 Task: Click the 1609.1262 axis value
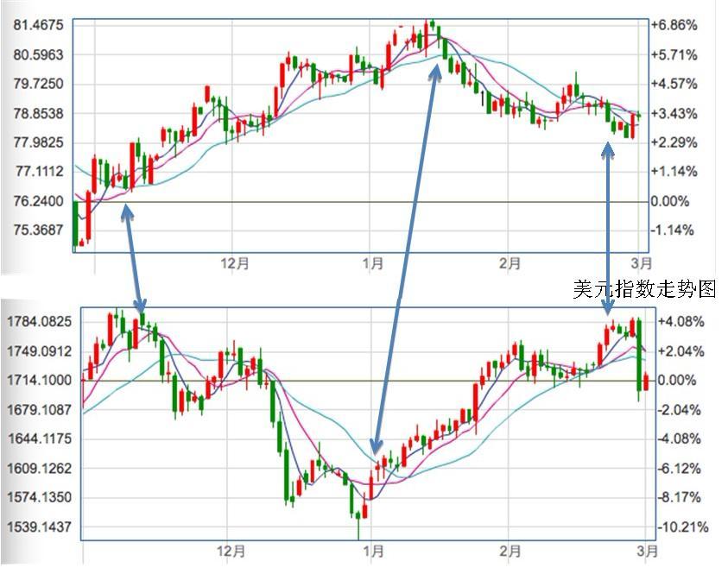pos(40,468)
